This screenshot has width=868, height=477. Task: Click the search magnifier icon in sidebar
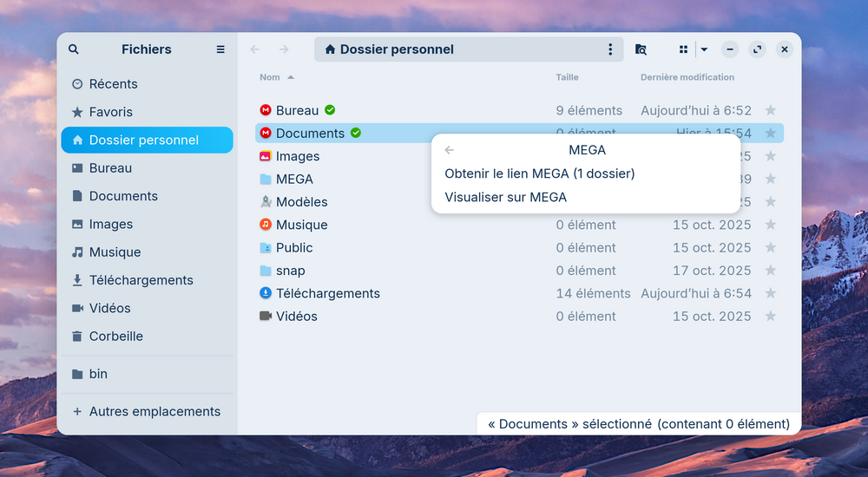pyautogui.click(x=74, y=49)
